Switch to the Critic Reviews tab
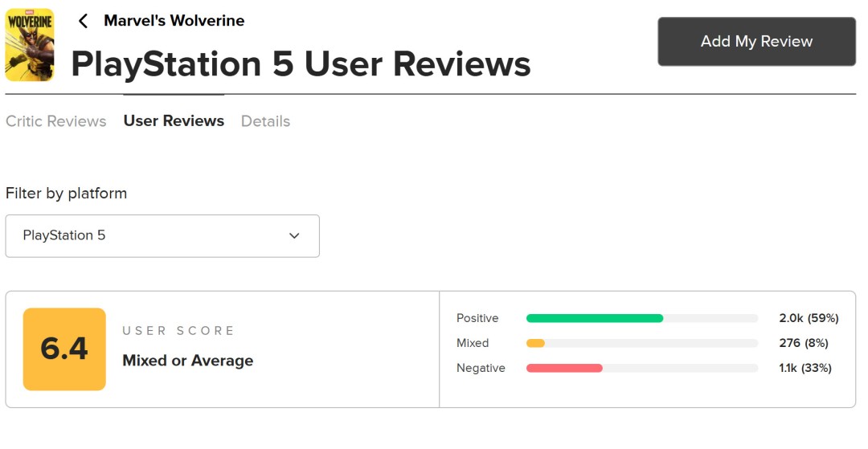 [56, 121]
